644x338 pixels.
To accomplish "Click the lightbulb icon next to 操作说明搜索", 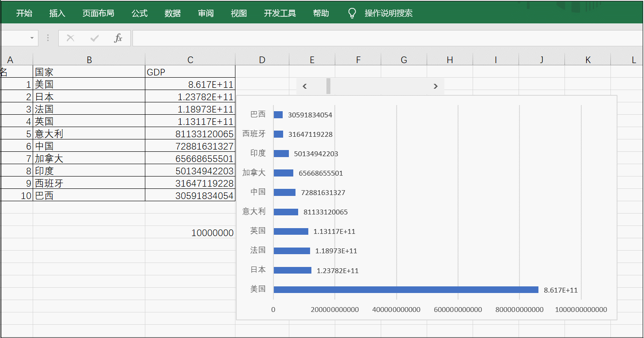I will tap(351, 13).
